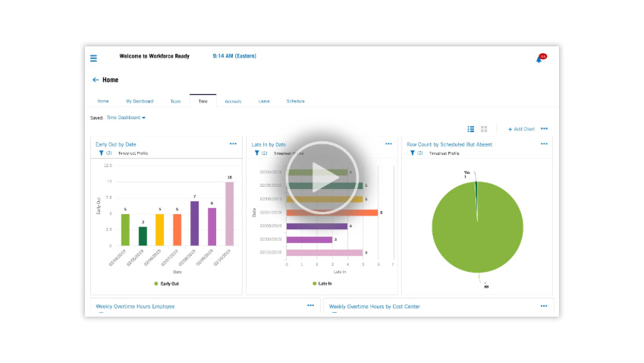Click filter icon on Row Count chart
Viewport: 644px width, 363px height.
tap(413, 153)
